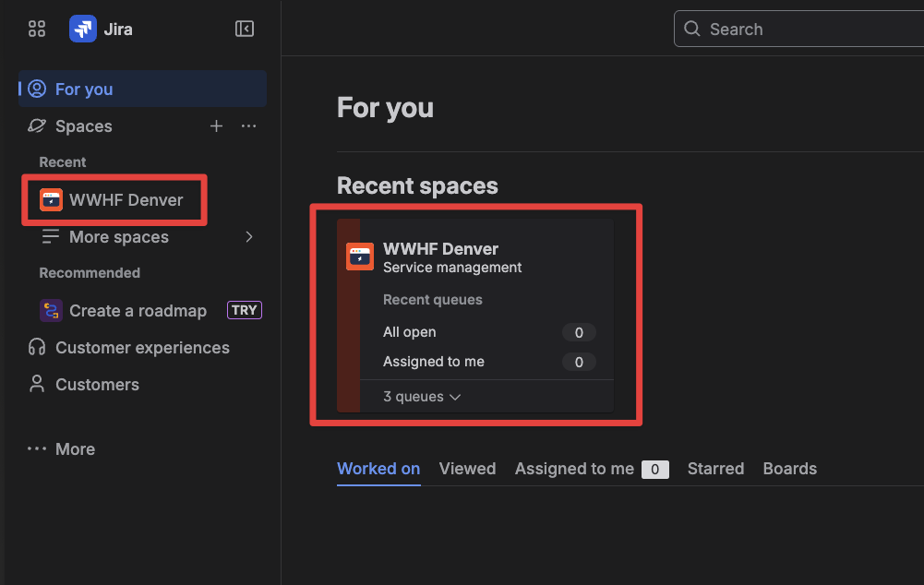Image resolution: width=924 pixels, height=585 pixels.
Task: Click the More label in sidebar
Action: pyautogui.click(x=75, y=449)
